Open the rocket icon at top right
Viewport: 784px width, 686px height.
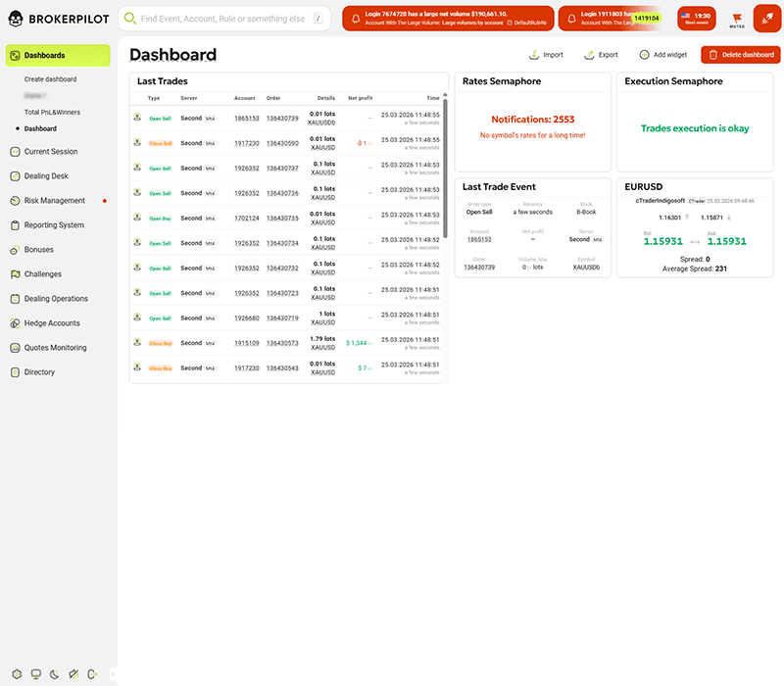(767, 18)
